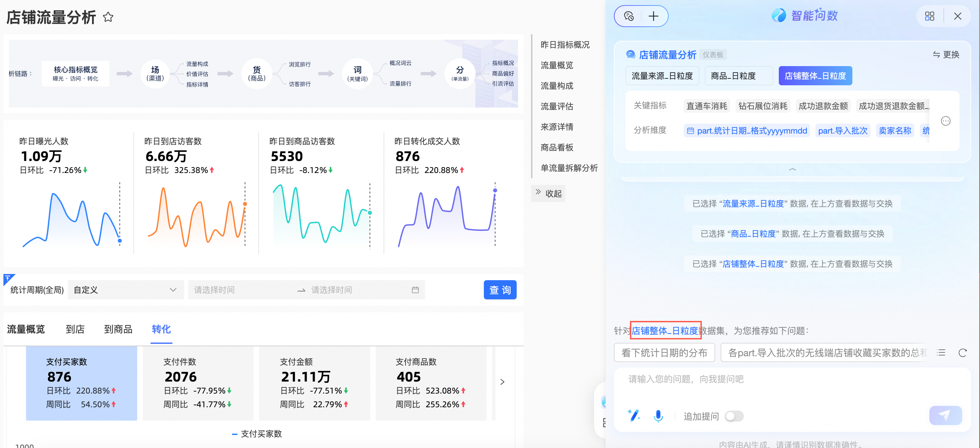Send the question with paper plane button
The height and width of the screenshot is (448, 980).
tap(945, 415)
